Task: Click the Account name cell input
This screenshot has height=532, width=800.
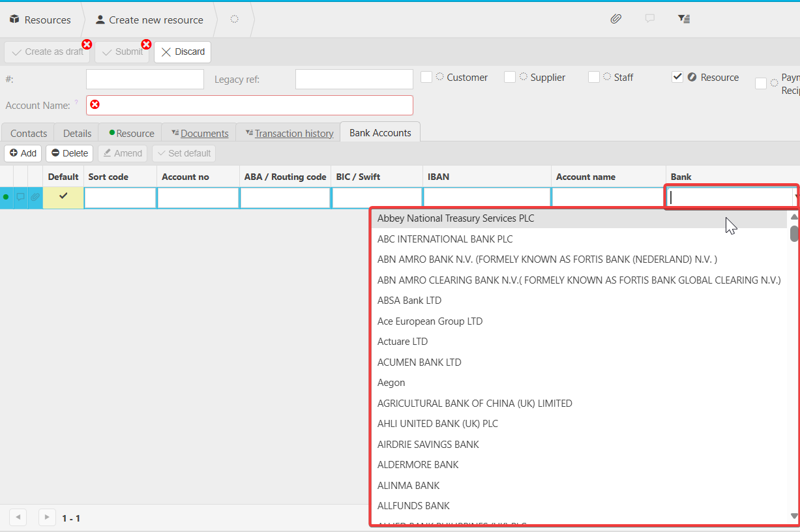Action: [608, 198]
